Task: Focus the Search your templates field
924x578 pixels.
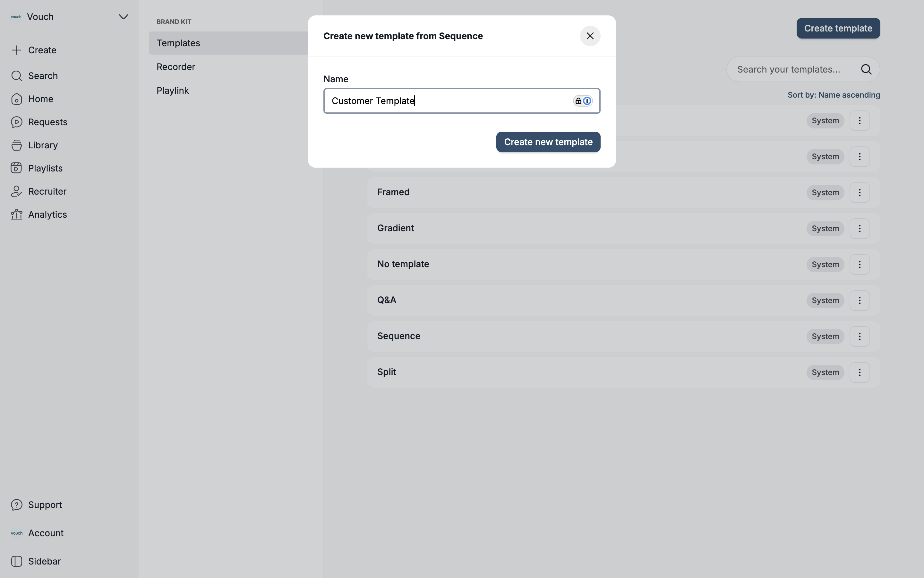Action: pyautogui.click(x=803, y=70)
